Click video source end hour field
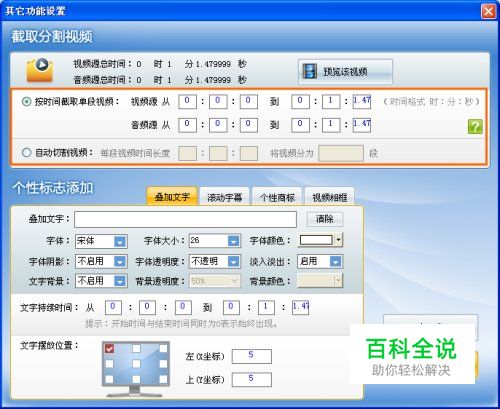This screenshot has width=500, height=409. pos(300,102)
